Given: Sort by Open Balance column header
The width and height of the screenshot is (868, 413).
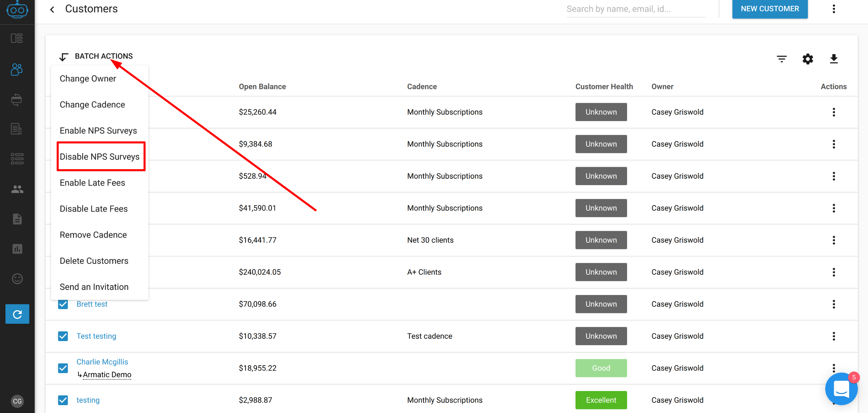Looking at the screenshot, I should [x=262, y=87].
